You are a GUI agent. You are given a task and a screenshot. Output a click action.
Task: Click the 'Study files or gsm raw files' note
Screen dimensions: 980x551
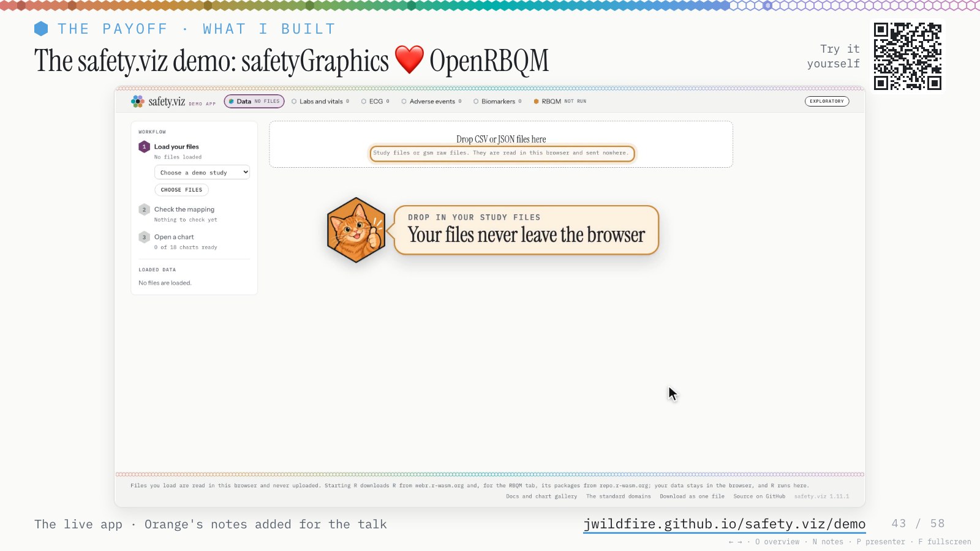[x=501, y=153]
